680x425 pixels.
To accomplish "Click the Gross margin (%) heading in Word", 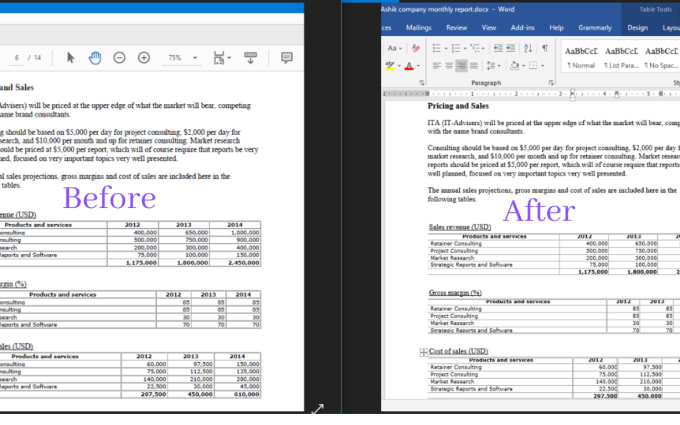I will [455, 293].
